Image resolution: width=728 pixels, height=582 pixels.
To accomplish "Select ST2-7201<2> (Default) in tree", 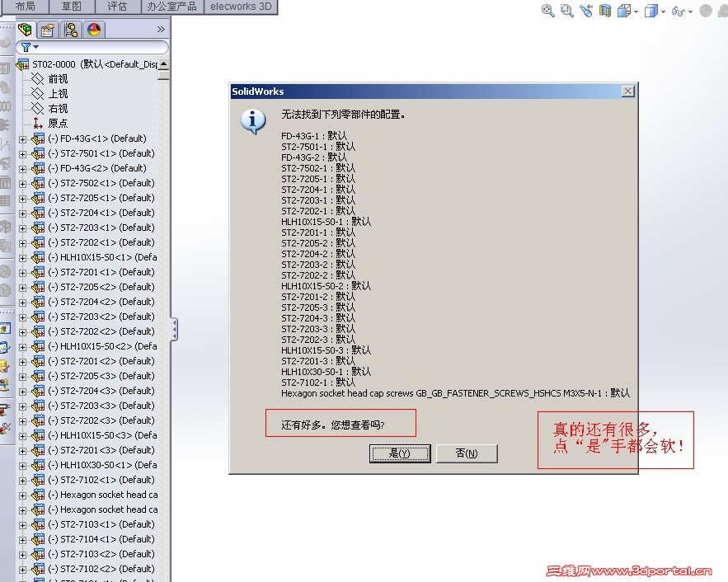I will [x=101, y=361].
